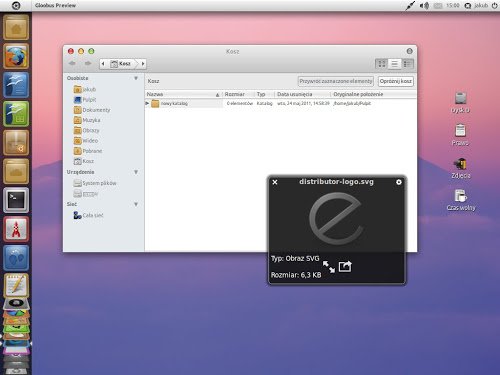
Task: Select Cała sieć in the sidebar
Action: pyautogui.click(x=89, y=215)
